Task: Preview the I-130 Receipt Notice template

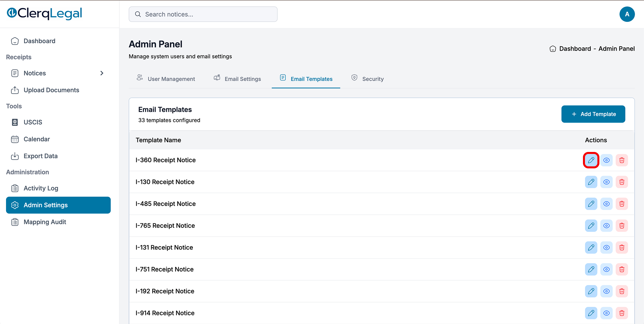Action: point(606,182)
